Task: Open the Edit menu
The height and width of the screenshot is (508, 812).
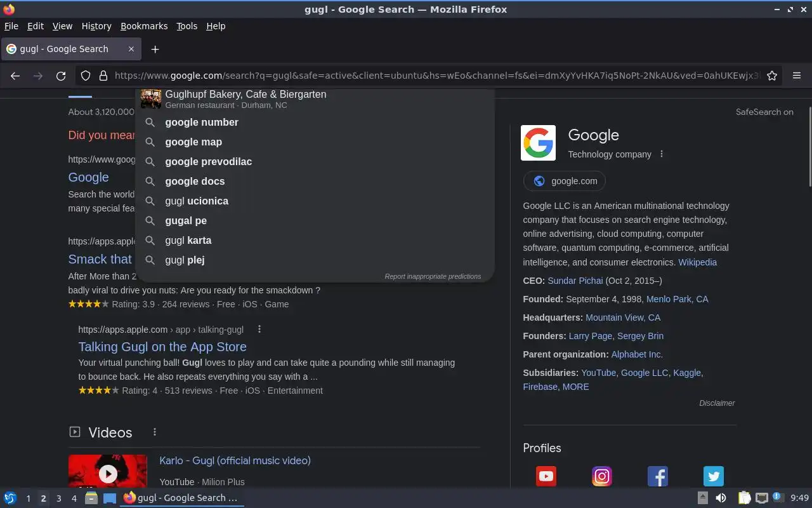Action: click(x=36, y=26)
